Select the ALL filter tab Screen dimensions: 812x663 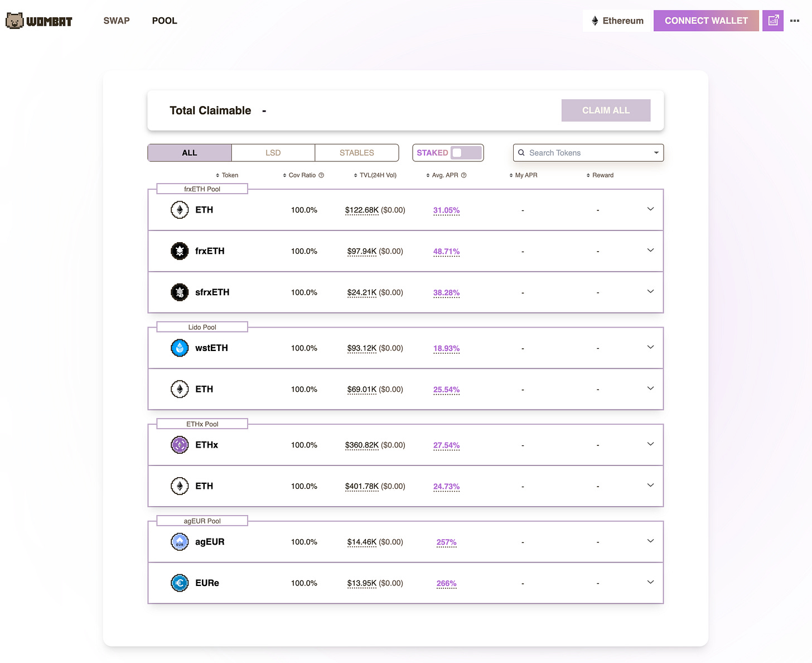[190, 152]
